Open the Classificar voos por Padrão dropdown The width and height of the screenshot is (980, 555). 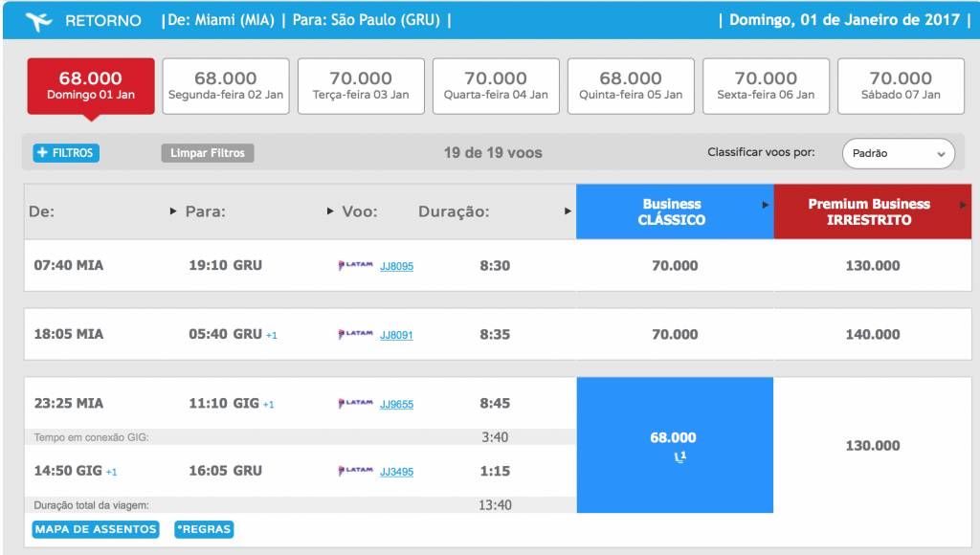click(x=898, y=153)
